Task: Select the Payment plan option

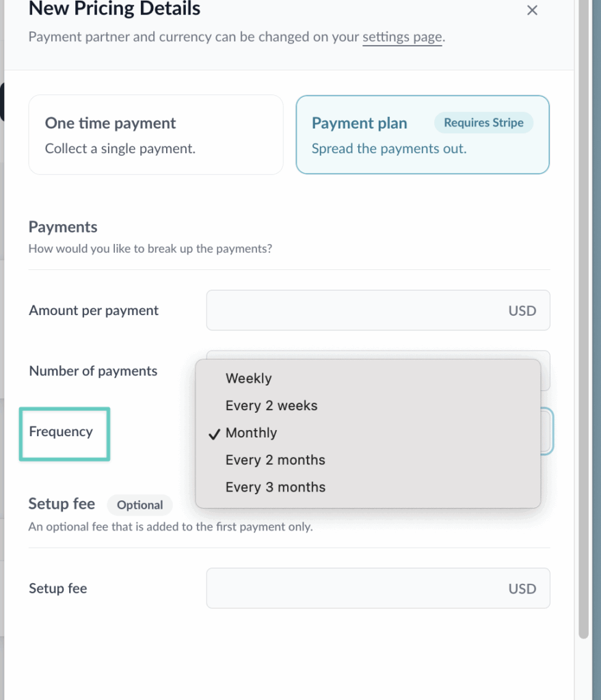Action: click(x=422, y=135)
